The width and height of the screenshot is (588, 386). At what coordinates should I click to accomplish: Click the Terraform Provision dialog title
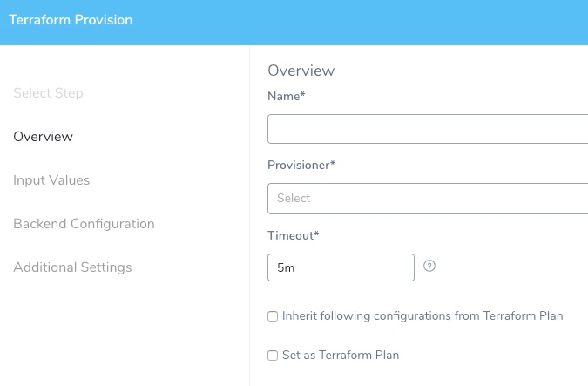coord(71,20)
